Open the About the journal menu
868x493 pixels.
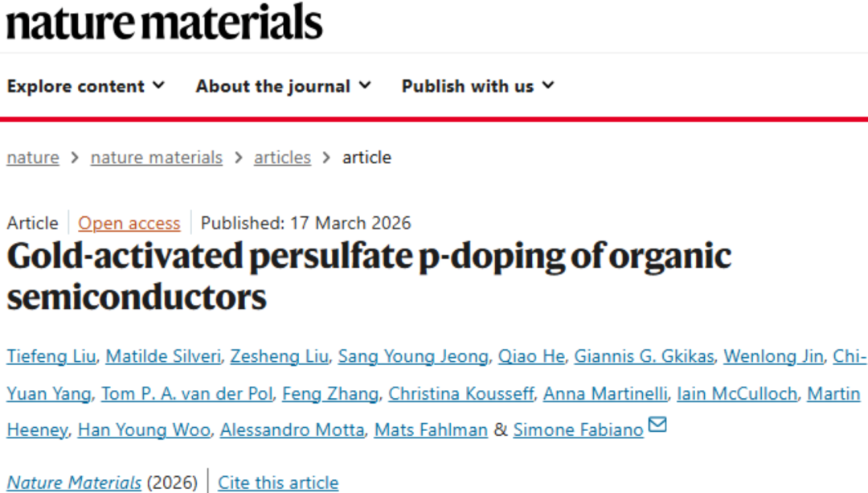tap(283, 86)
